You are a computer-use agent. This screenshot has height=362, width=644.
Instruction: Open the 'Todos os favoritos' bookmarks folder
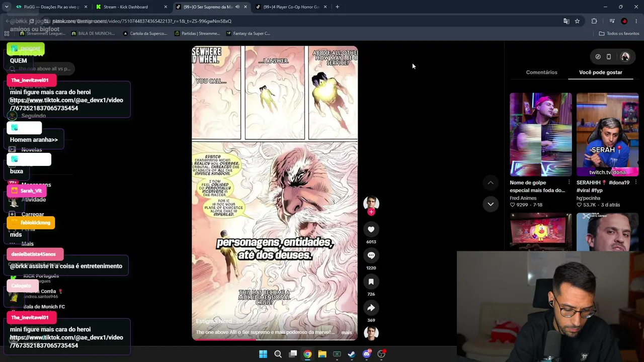coord(619,34)
